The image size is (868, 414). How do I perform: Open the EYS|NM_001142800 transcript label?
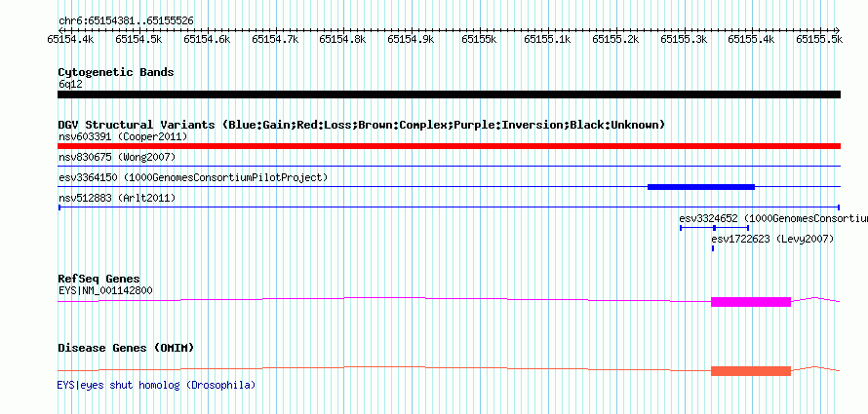click(105, 290)
